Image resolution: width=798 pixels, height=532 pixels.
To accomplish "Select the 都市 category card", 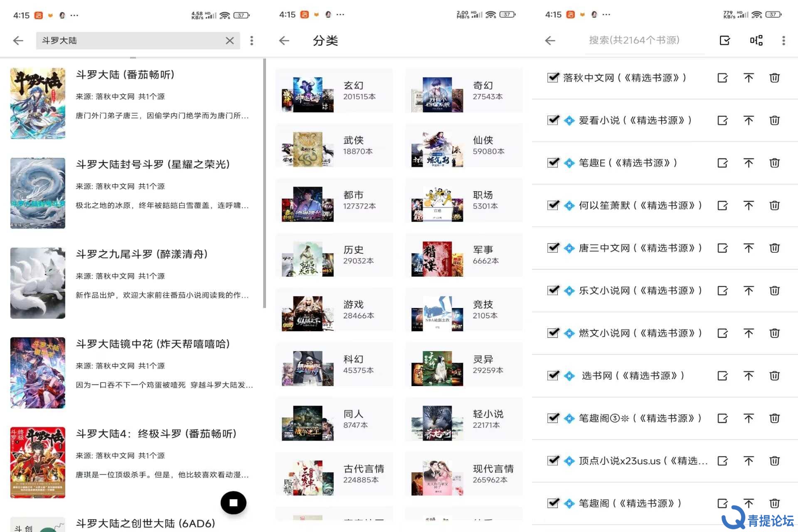I will point(334,200).
